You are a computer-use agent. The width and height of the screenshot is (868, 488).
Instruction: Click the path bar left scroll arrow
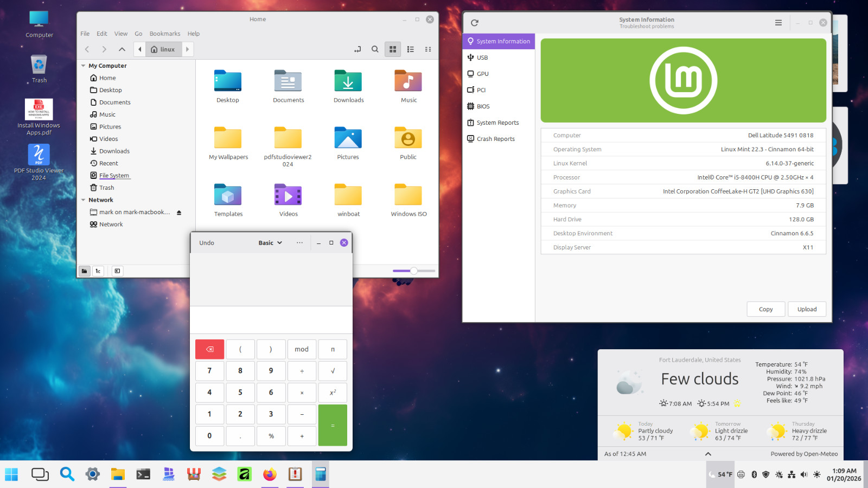click(x=140, y=49)
